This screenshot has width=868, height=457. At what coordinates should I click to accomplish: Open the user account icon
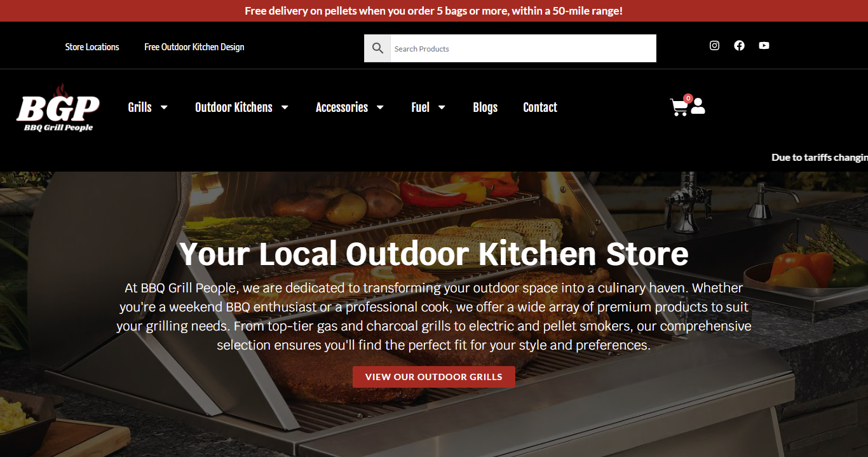(x=698, y=106)
